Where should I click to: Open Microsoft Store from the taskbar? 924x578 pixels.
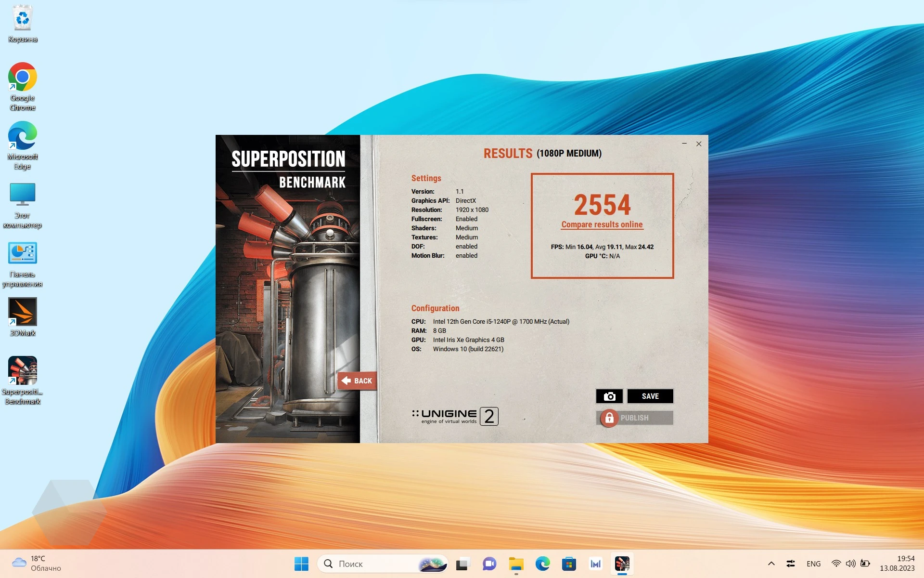pyautogui.click(x=569, y=564)
